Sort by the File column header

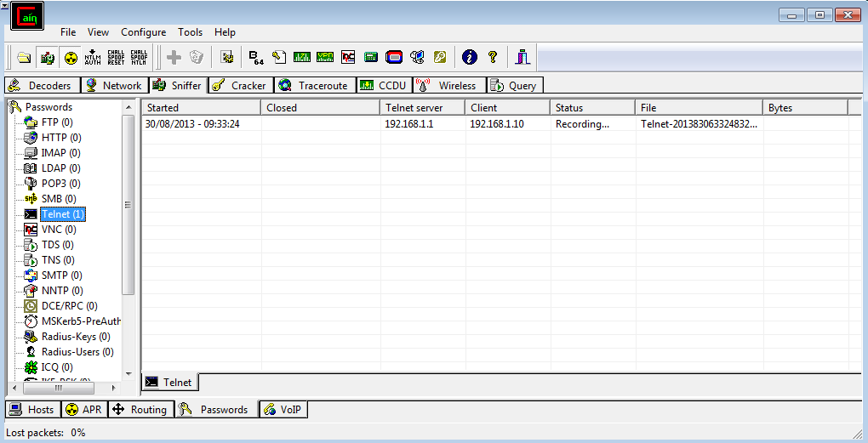click(x=700, y=107)
